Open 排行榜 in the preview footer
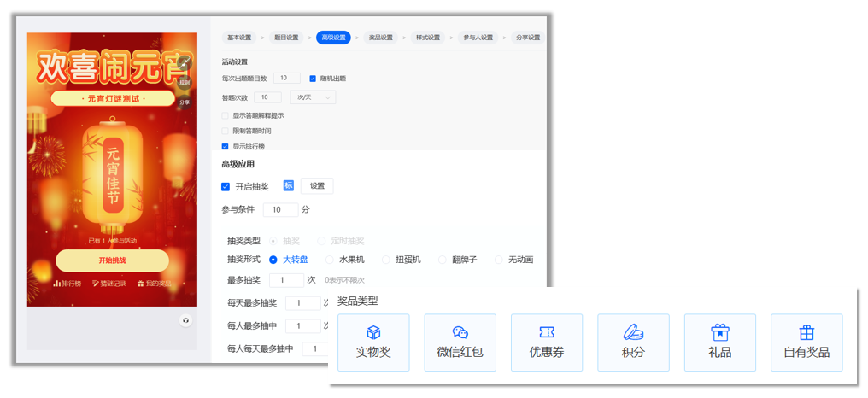The height and width of the screenshot is (398, 868). 67,284
